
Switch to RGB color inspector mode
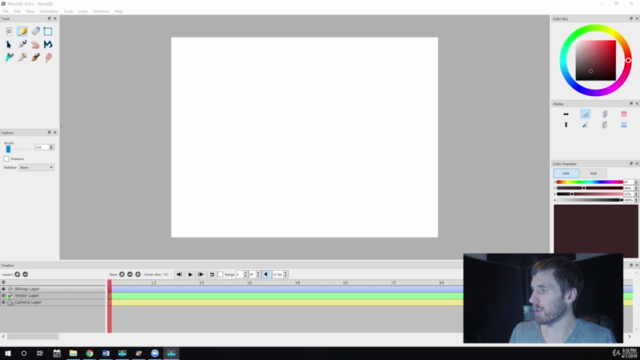click(593, 173)
